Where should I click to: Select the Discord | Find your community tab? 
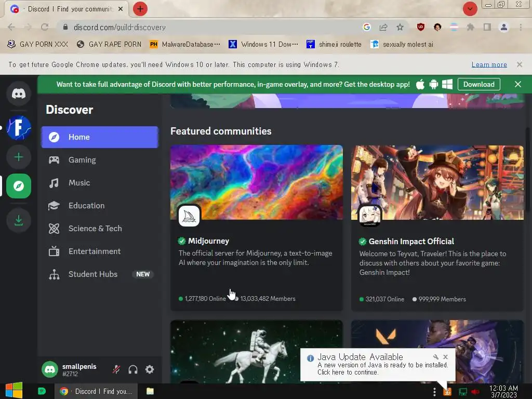[x=66, y=9]
